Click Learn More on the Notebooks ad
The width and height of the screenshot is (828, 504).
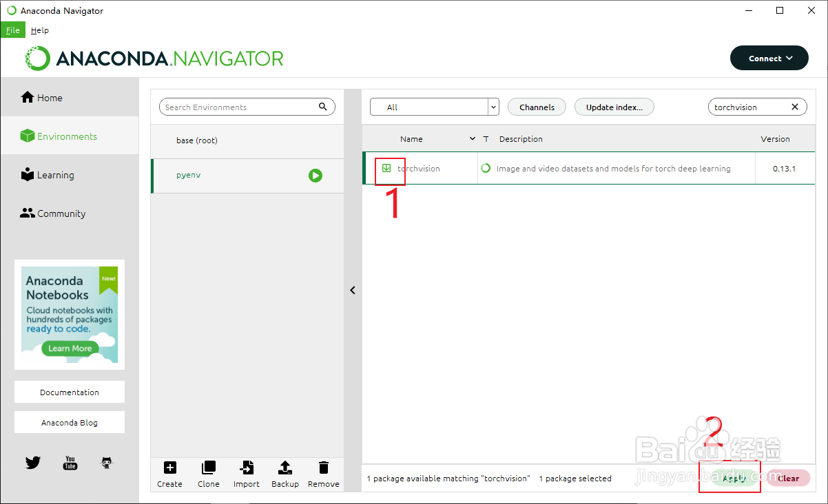(x=70, y=348)
